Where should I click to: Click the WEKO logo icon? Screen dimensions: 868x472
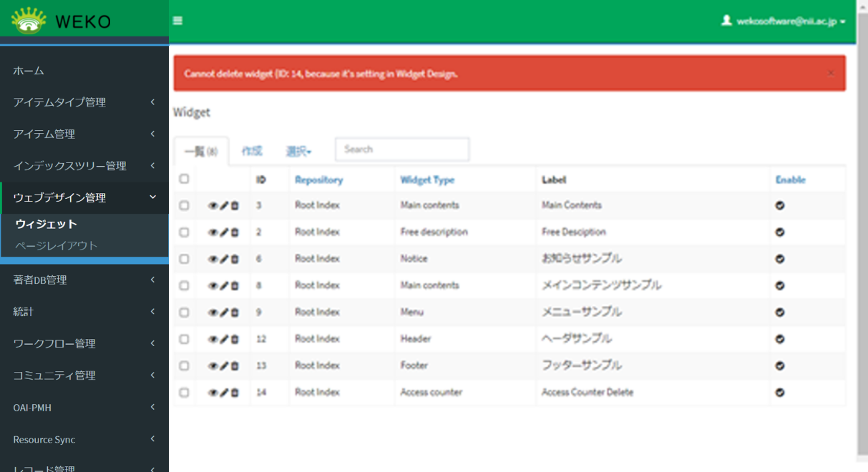click(x=29, y=21)
